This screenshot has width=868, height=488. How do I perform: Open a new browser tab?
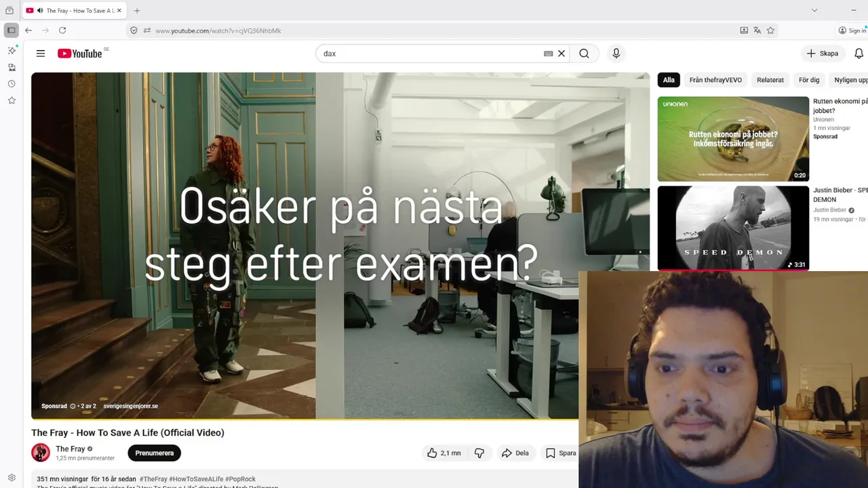(x=137, y=11)
